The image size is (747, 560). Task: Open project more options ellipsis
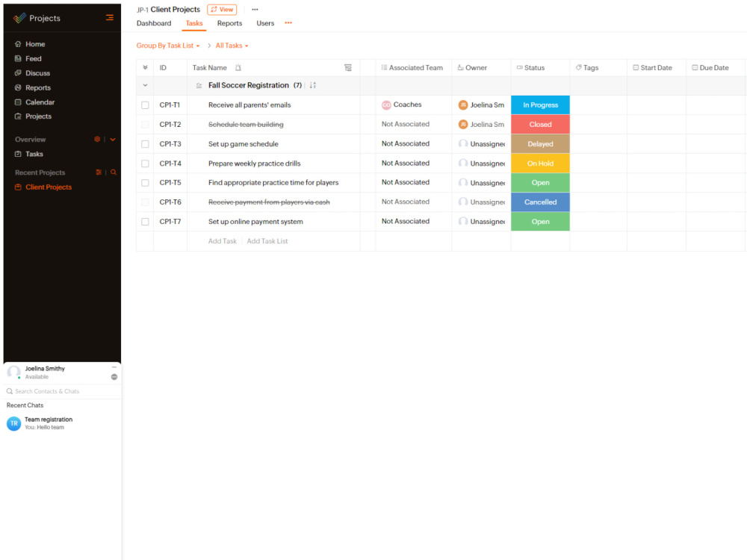(x=255, y=10)
